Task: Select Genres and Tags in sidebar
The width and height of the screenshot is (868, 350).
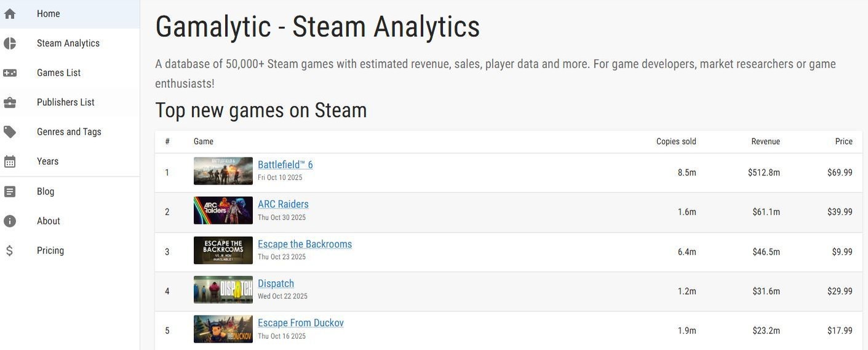Action: pyautogui.click(x=69, y=132)
